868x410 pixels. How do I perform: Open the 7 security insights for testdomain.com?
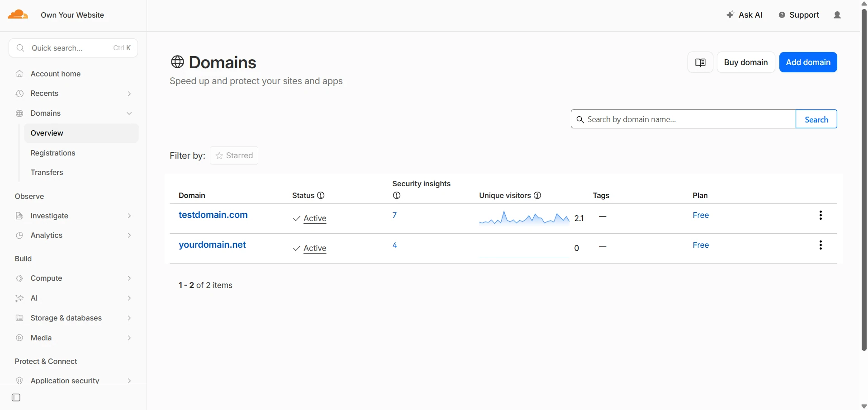coord(394,215)
